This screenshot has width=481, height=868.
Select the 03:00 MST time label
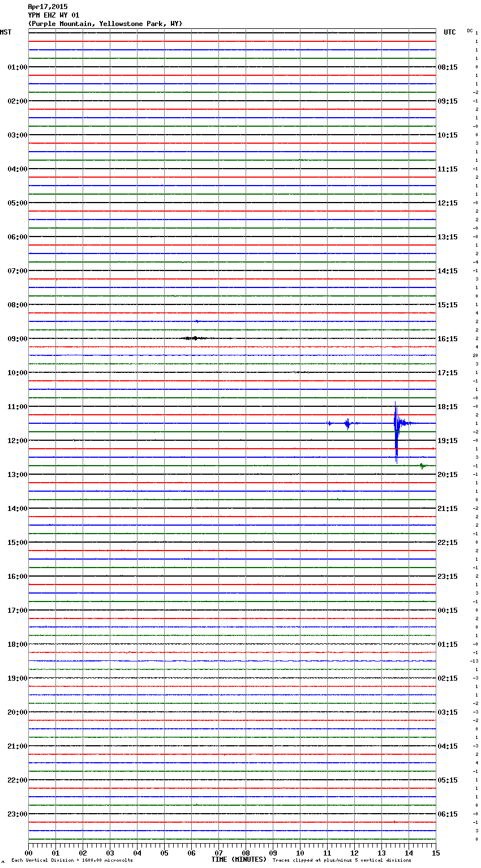tap(18, 135)
